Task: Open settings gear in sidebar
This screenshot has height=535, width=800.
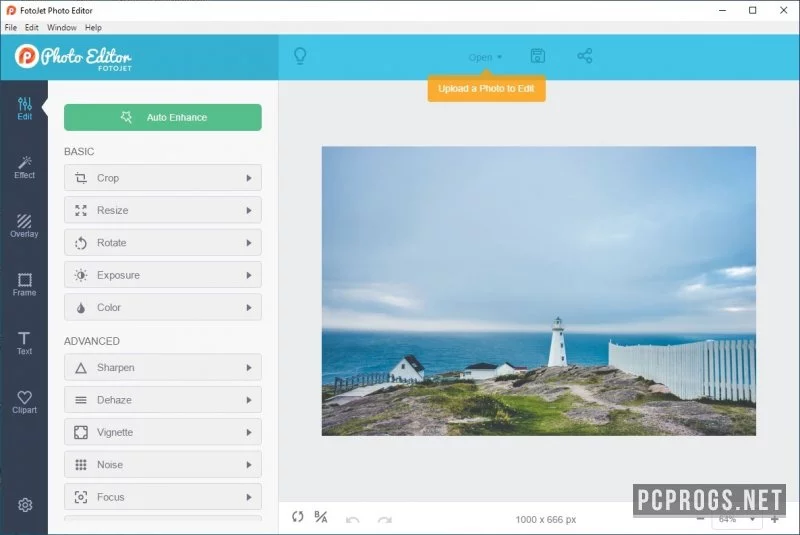Action: tap(25, 505)
